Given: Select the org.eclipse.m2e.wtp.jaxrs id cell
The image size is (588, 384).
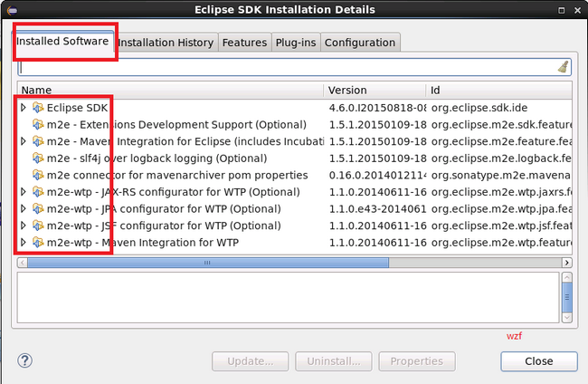Looking at the screenshot, I should 501,192.
